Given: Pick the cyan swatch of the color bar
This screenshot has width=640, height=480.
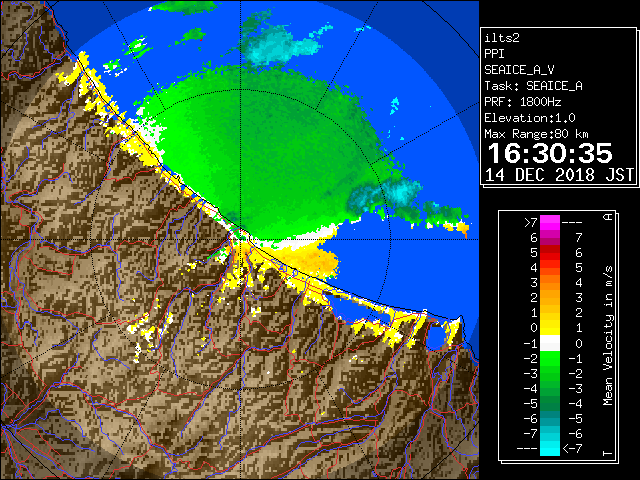Looking at the screenshot, I should [550, 448].
